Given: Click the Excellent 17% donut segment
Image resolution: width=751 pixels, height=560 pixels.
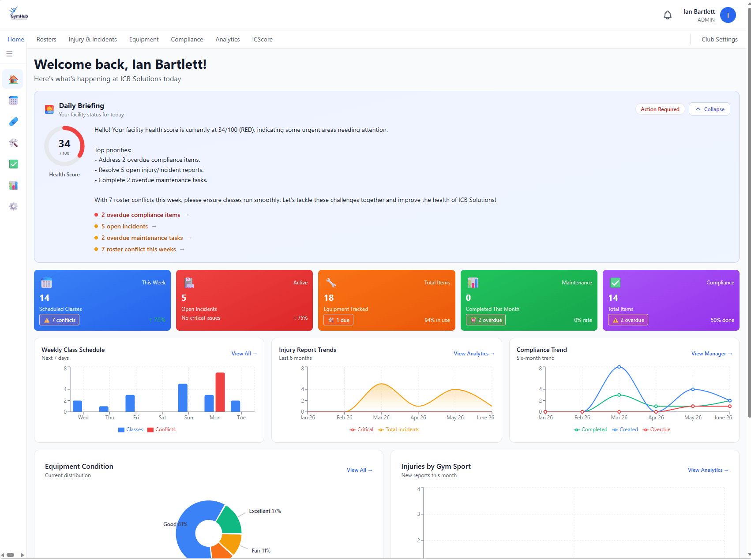Looking at the screenshot, I should [x=231, y=521].
